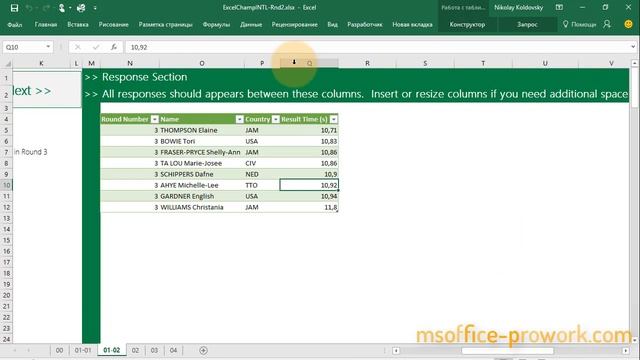Select column Q header

click(x=309, y=63)
